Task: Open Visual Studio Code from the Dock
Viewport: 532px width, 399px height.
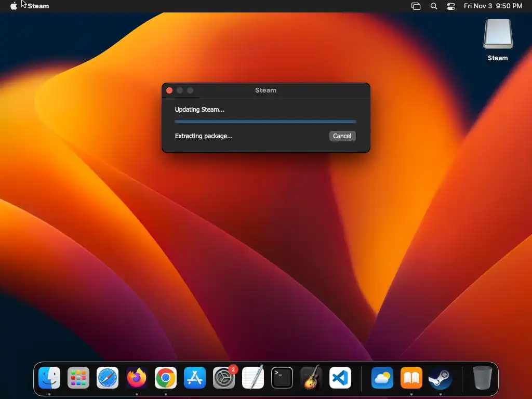Action: pos(340,378)
